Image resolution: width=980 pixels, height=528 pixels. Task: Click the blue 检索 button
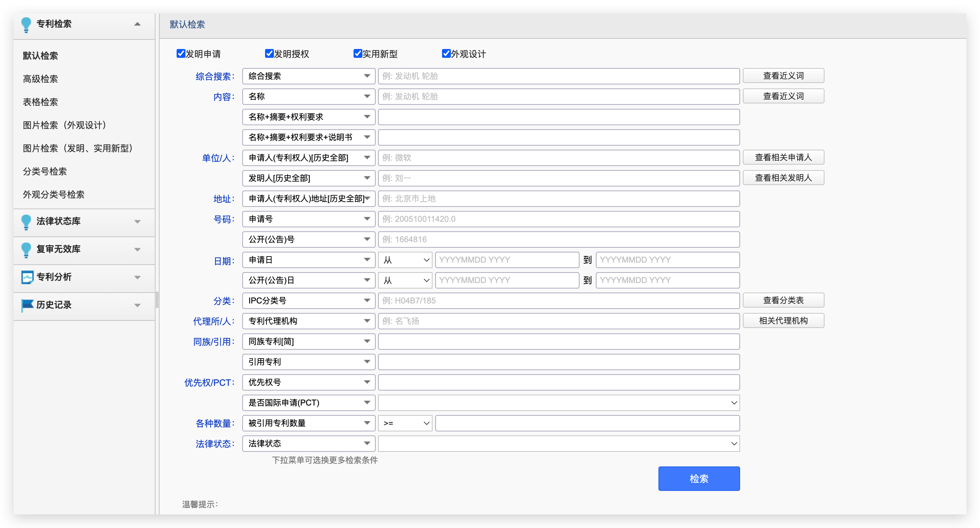pos(699,479)
